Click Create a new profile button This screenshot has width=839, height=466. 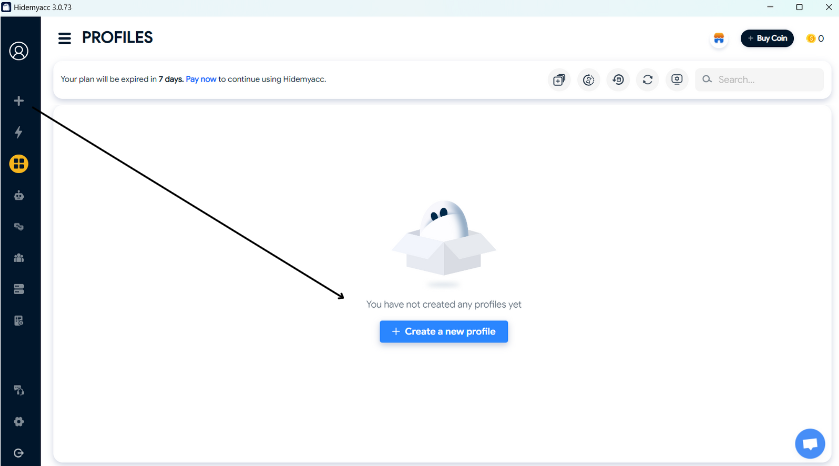pyautogui.click(x=444, y=332)
